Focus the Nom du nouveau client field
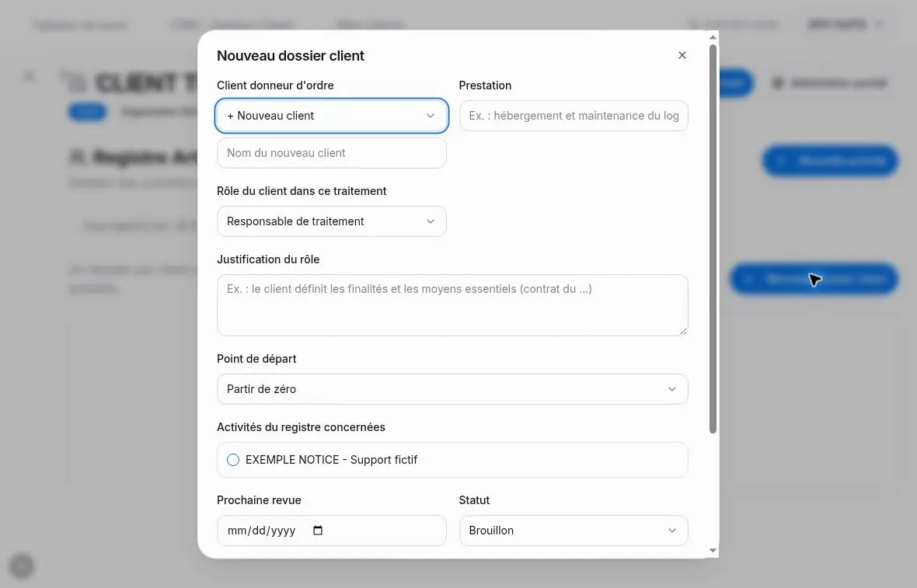The height and width of the screenshot is (588, 917). pos(332,153)
